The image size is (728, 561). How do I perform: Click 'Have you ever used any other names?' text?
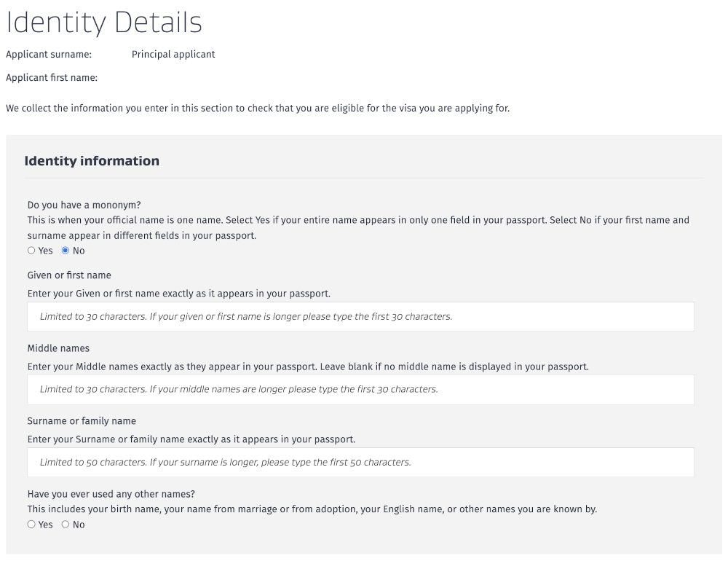pos(111,494)
